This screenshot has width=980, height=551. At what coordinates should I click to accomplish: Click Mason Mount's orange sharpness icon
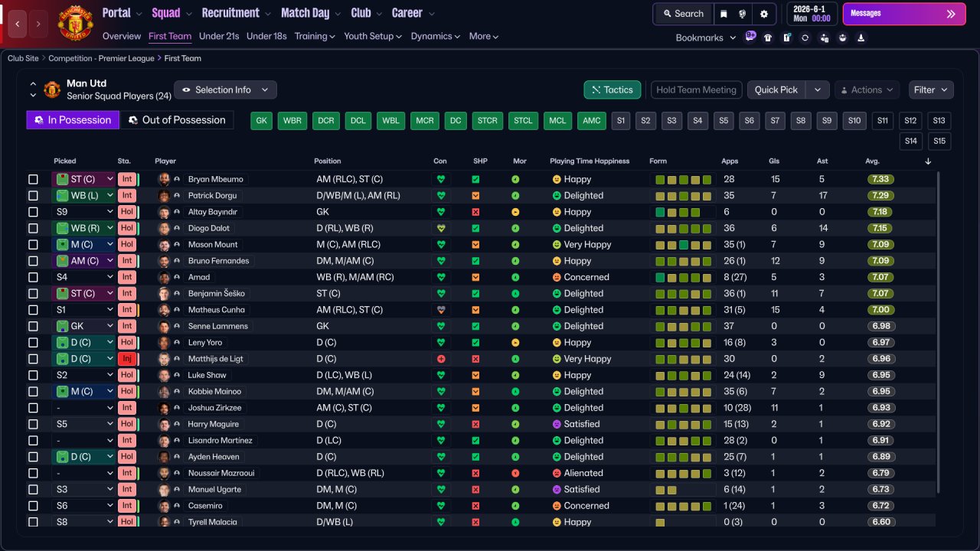point(475,245)
